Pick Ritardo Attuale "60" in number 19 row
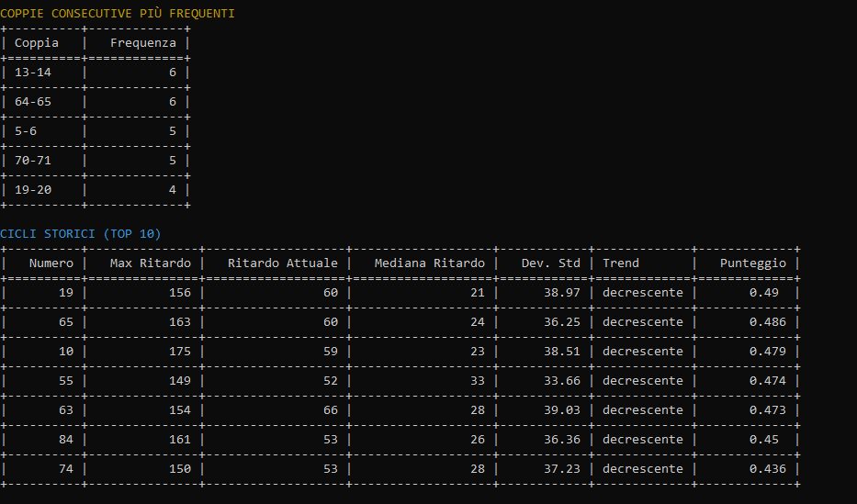 pyautogui.click(x=331, y=293)
